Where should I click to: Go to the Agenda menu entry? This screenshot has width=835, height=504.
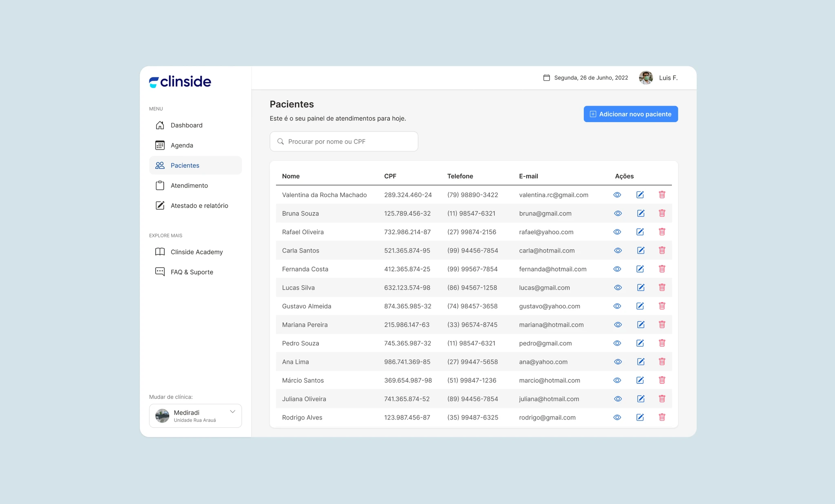pyautogui.click(x=182, y=145)
